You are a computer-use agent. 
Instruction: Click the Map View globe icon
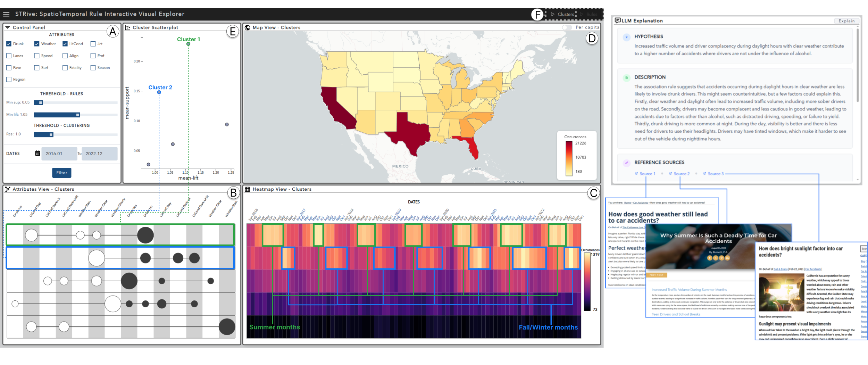[x=248, y=27]
